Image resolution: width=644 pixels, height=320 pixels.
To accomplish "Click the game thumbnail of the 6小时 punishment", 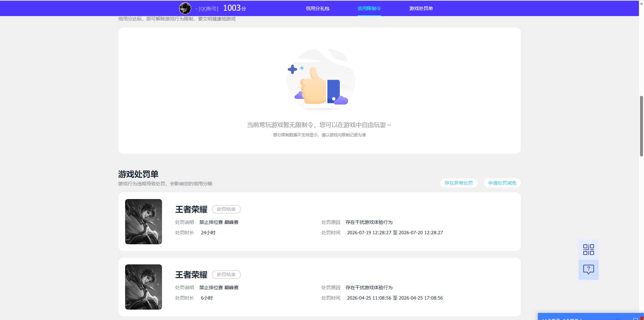I will tap(144, 287).
